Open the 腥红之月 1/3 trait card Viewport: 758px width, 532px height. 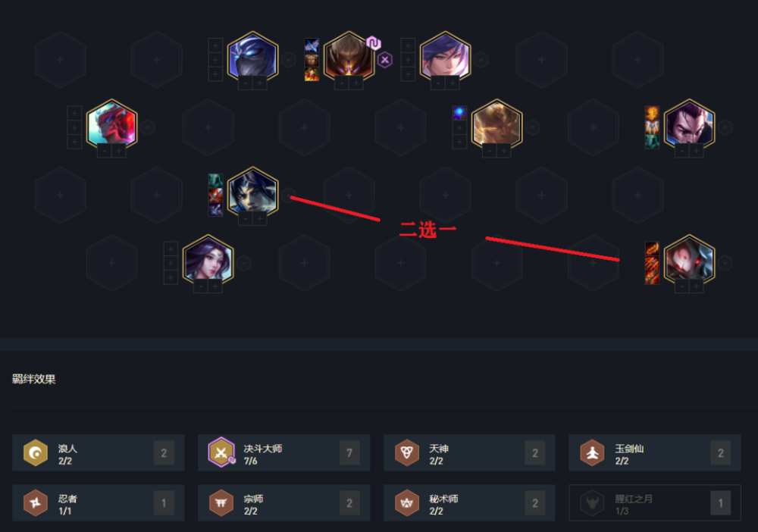click(x=655, y=503)
